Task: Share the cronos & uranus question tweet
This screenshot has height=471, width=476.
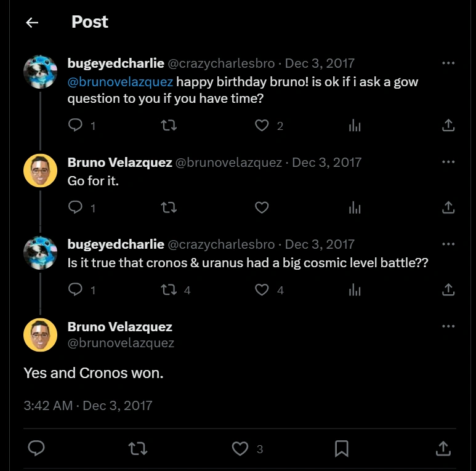Action: tap(448, 289)
